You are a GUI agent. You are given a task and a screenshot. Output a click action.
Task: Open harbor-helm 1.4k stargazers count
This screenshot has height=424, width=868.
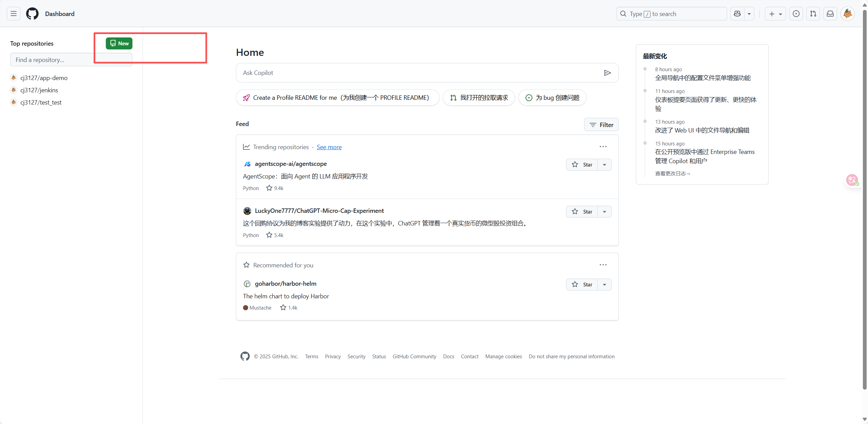[x=289, y=308]
